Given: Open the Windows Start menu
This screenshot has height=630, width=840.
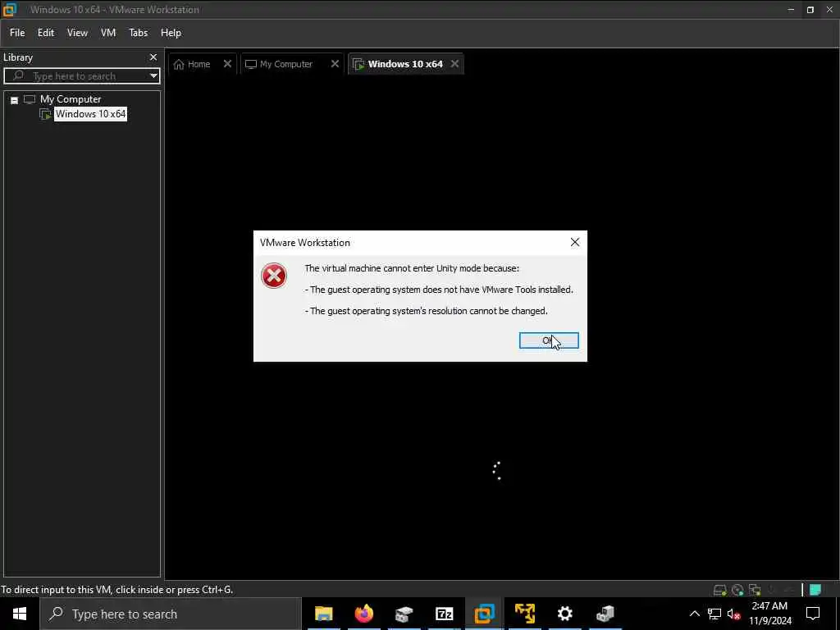Looking at the screenshot, I should [x=20, y=614].
